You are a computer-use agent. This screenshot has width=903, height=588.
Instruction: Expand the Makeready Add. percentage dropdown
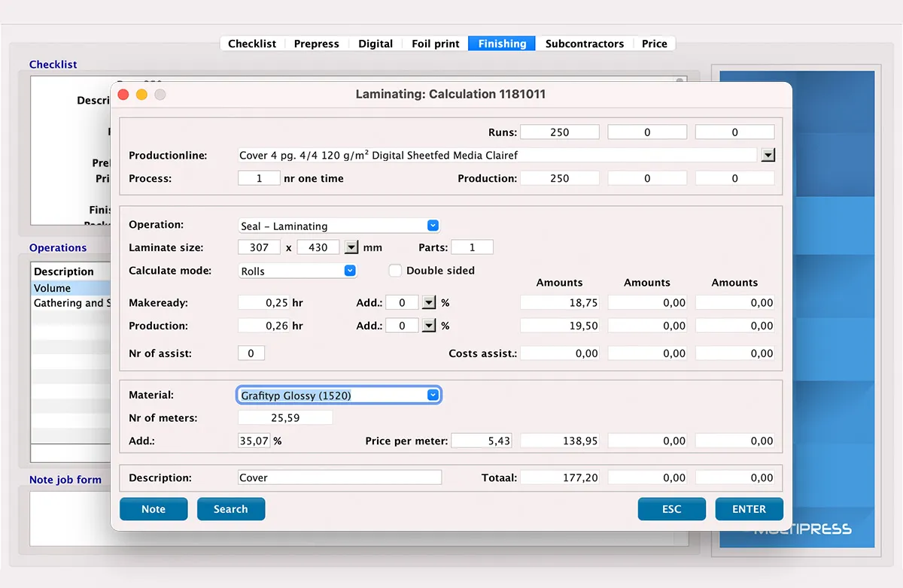coord(428,302)
